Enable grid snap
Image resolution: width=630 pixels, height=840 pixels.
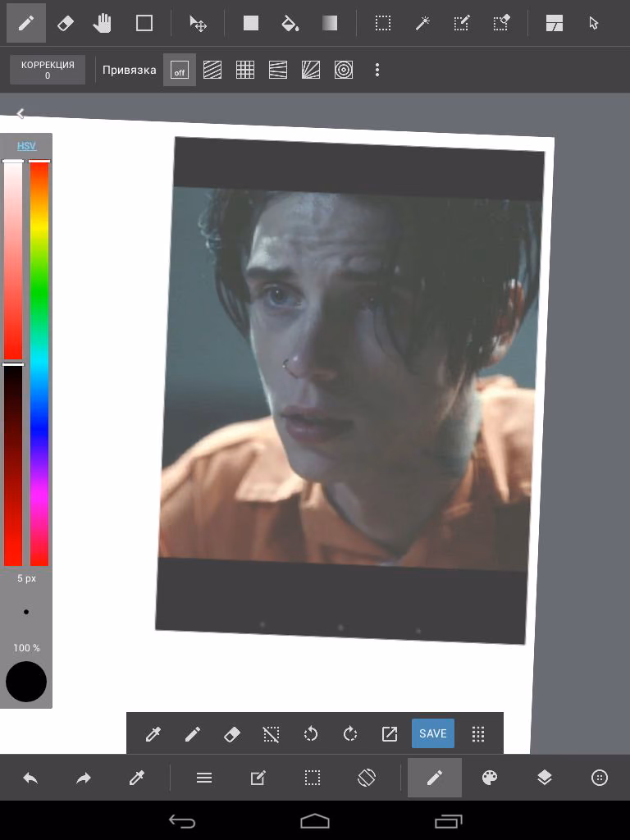pos(244,70)
